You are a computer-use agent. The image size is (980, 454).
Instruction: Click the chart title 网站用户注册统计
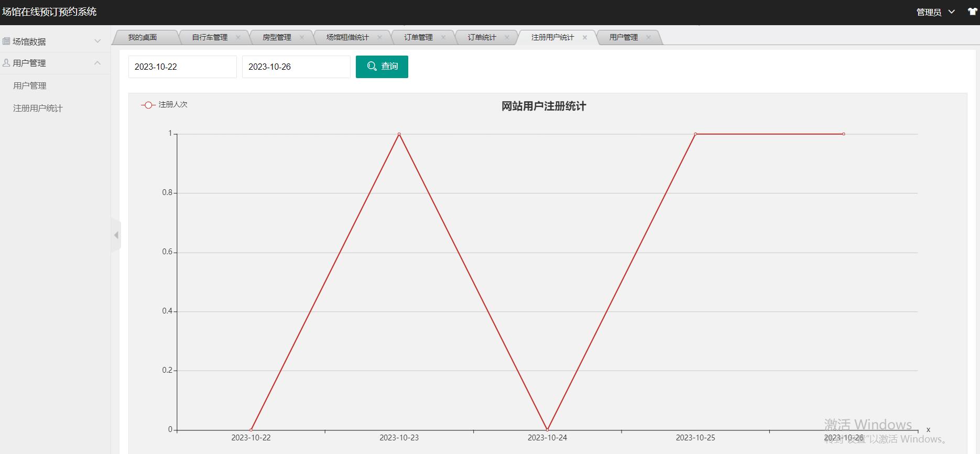pyautogui.click(x=544, y=106)
